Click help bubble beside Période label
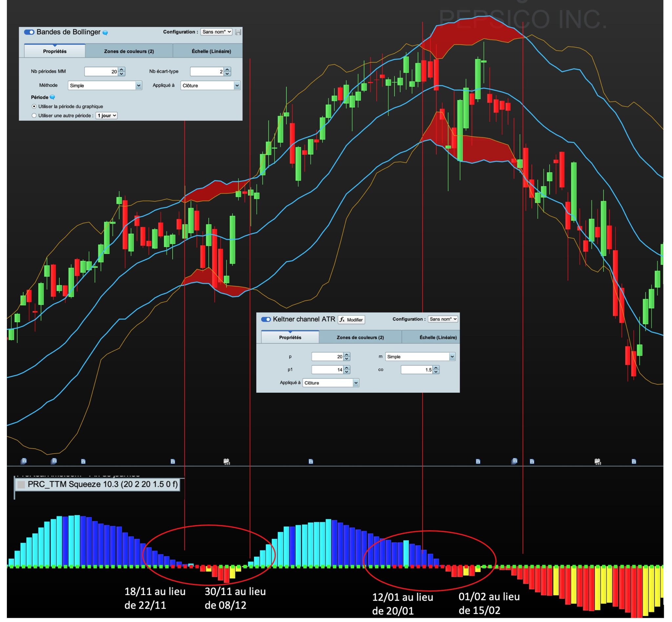The image size is (672, 622). tap(52, 97)
